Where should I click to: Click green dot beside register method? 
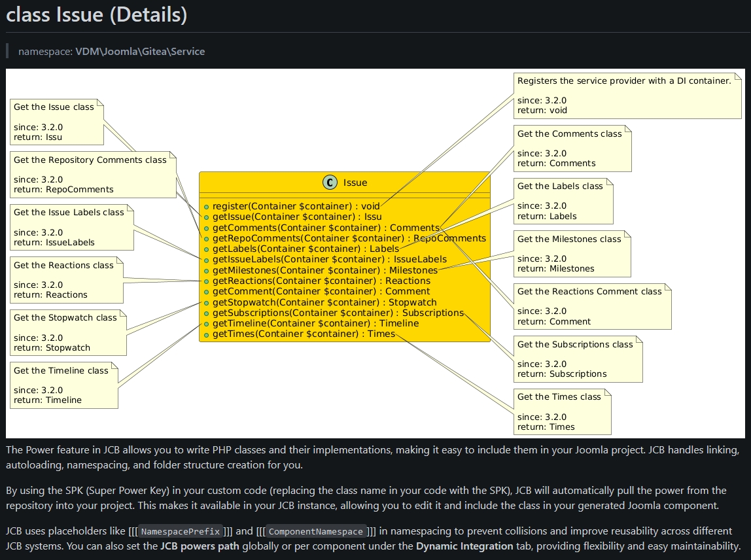point(206,206)
